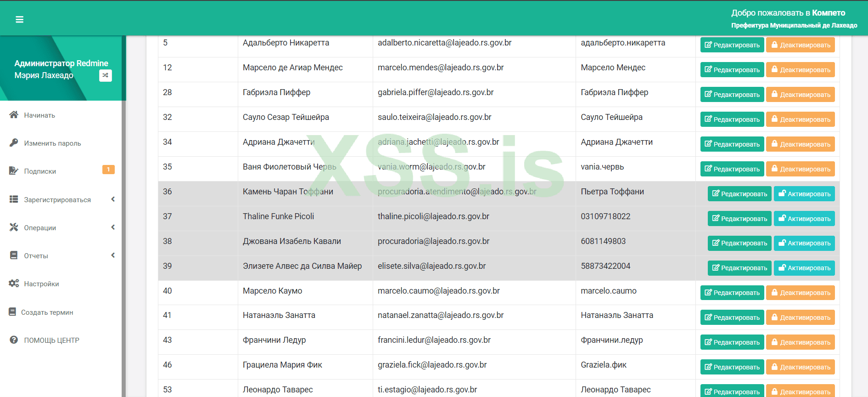Deactivate user Марсело Каумо
This screenshot has height=397, width=868.
(x=801, y=293)
